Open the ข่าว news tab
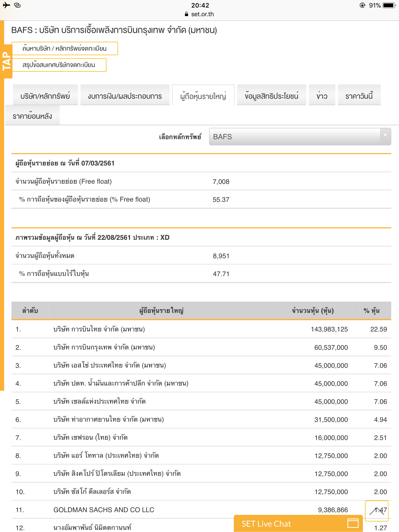399x532 pixels. coord(322,95)
